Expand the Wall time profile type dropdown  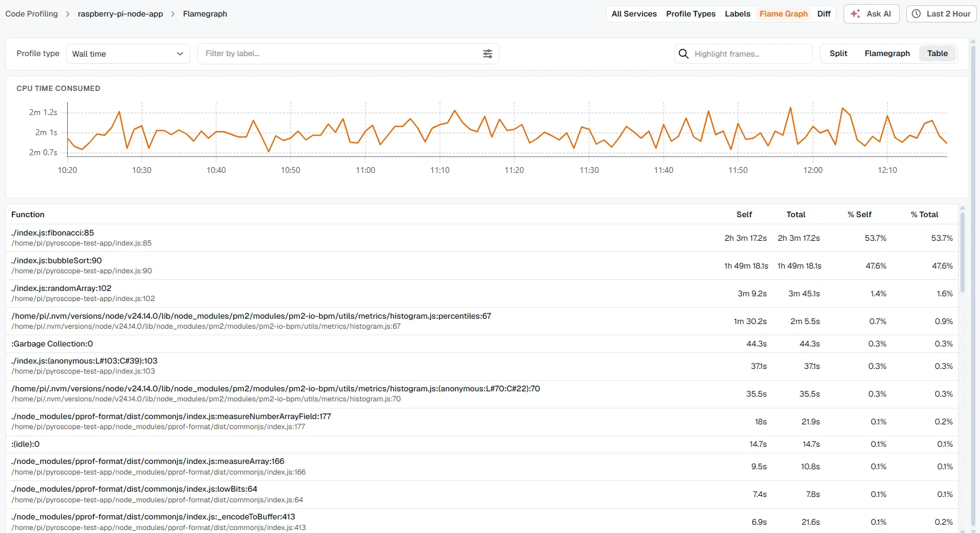point(128,54)
